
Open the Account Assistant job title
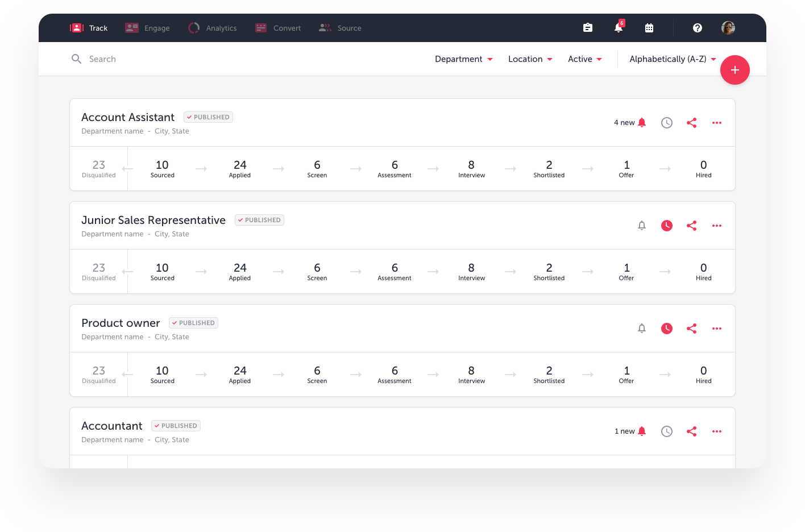128,117
